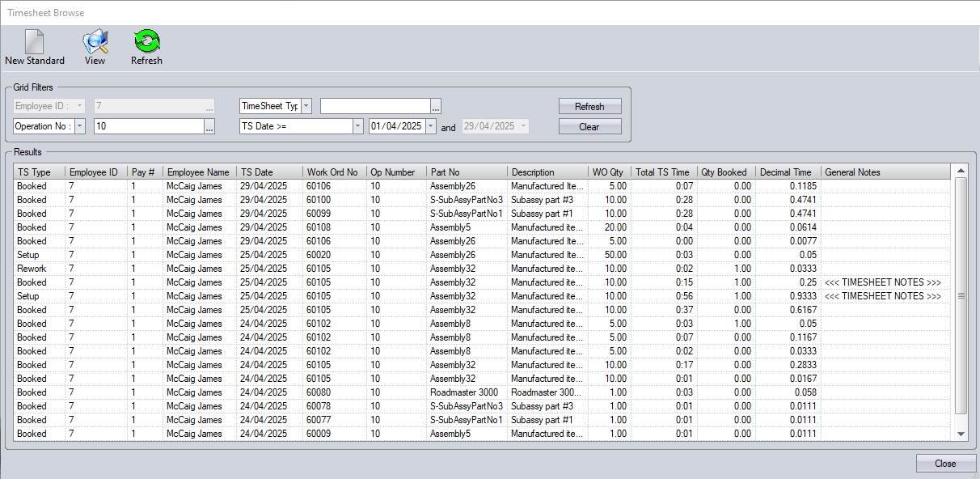980x479 pixels.
Task: Click the New Standard timesheet icon
Action: [34, 42]
